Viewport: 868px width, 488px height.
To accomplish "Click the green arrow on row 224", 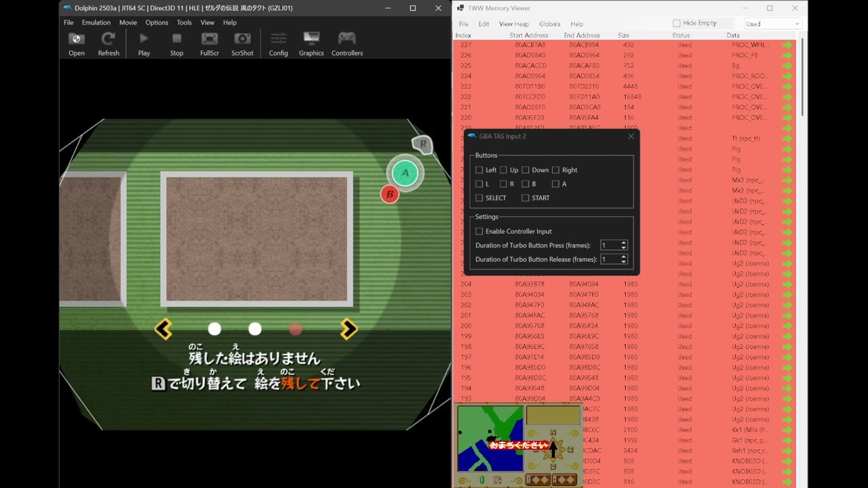I will click(x=787, y=76).
